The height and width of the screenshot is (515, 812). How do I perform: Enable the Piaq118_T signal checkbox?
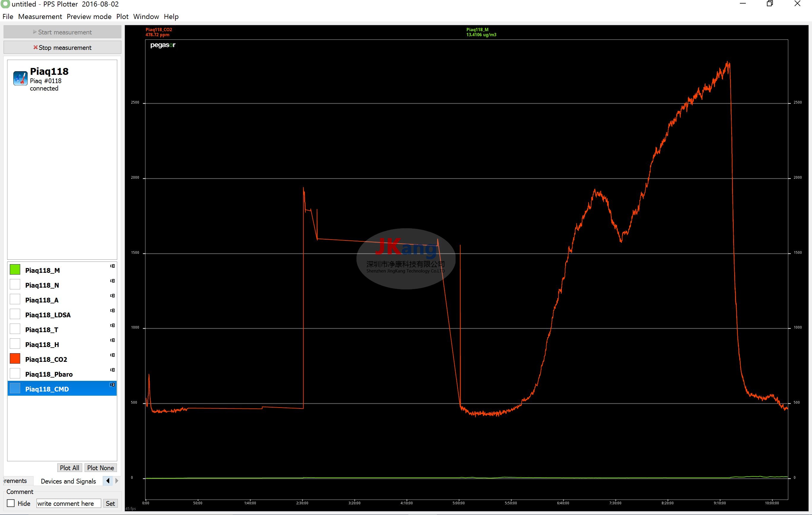(15, 329)
